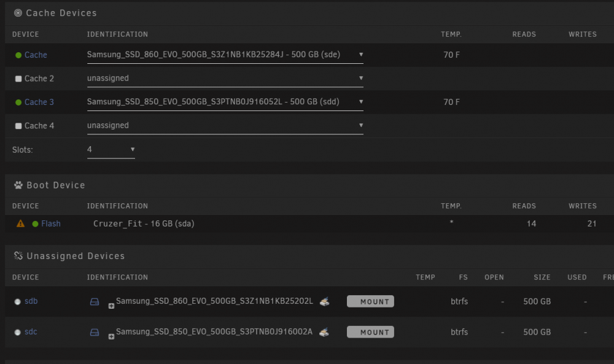Viewport: 614px width, 364px height.
Task: Click the 500 GB size for sdc
Action: coord(537,332)
